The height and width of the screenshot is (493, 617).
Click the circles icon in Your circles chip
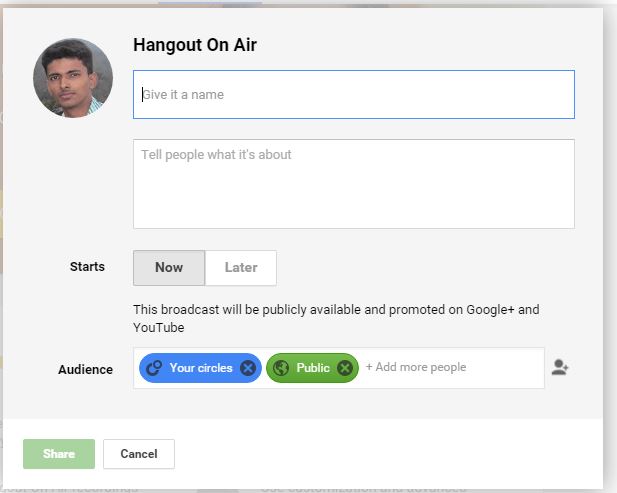pyautogui.click(x=154, y=368)
